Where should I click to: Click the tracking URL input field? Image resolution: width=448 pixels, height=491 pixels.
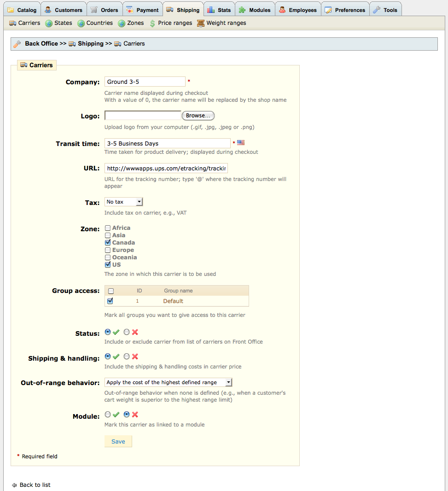166,168
